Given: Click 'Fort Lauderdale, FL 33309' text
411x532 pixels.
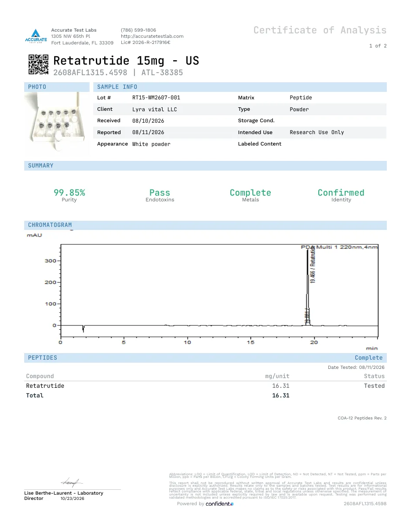Looking at the screenshot, I should [83, 43].
